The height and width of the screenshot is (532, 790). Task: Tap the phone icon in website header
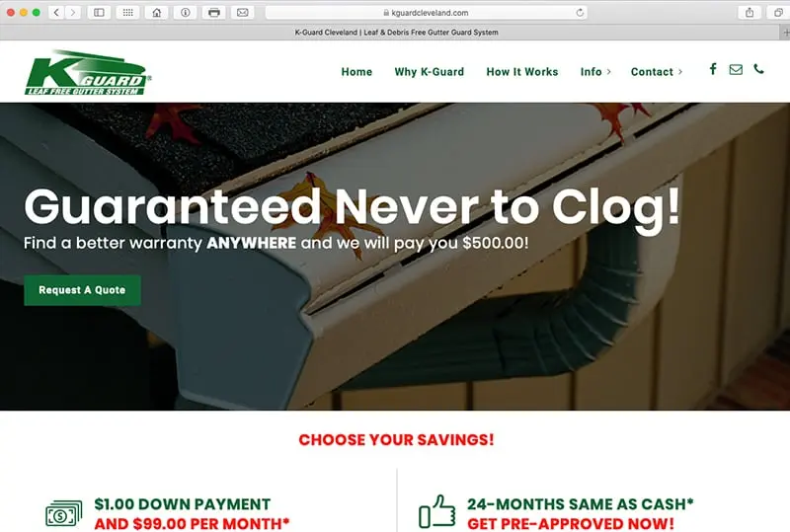(x=758, y=69)
